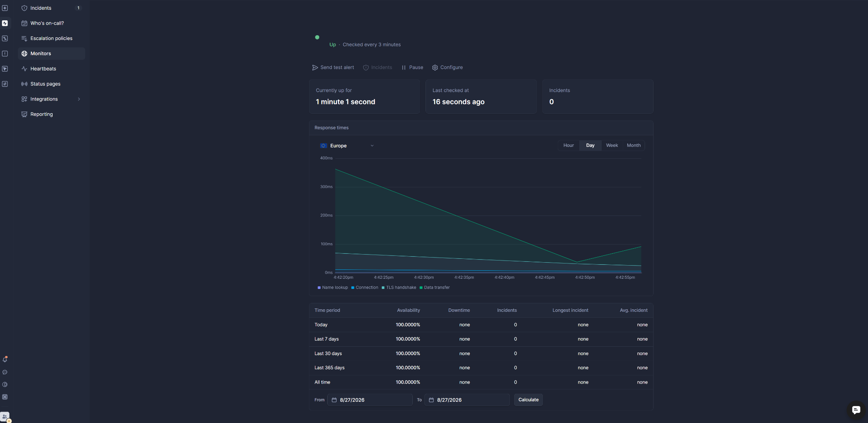Viewport: 868px width, 423px height.
Task: Open the From date picker field
Action: coord(370,400)
